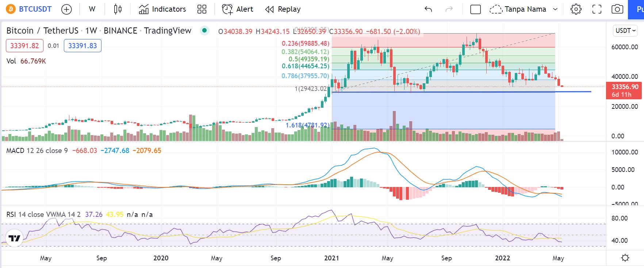Click the 0.5(49359.19) Fibonacci level label

pyautogui.click(x=309, y=59)
